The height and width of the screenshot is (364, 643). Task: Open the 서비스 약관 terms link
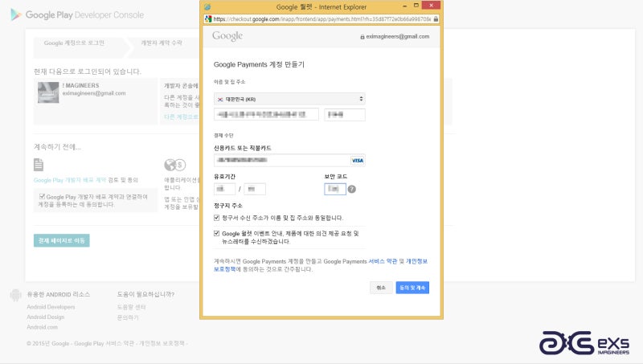pyautogui.click(x=383, y=261)
